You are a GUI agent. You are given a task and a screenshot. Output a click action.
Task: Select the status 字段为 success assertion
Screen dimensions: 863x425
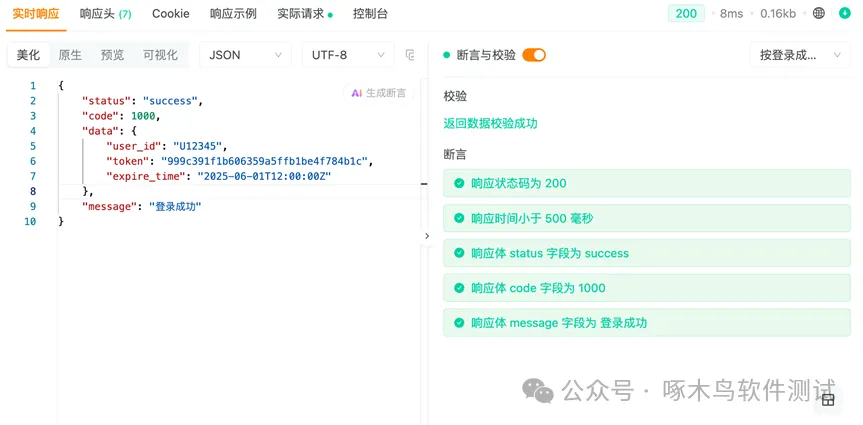pyautogui.click(x=647, y=253)
